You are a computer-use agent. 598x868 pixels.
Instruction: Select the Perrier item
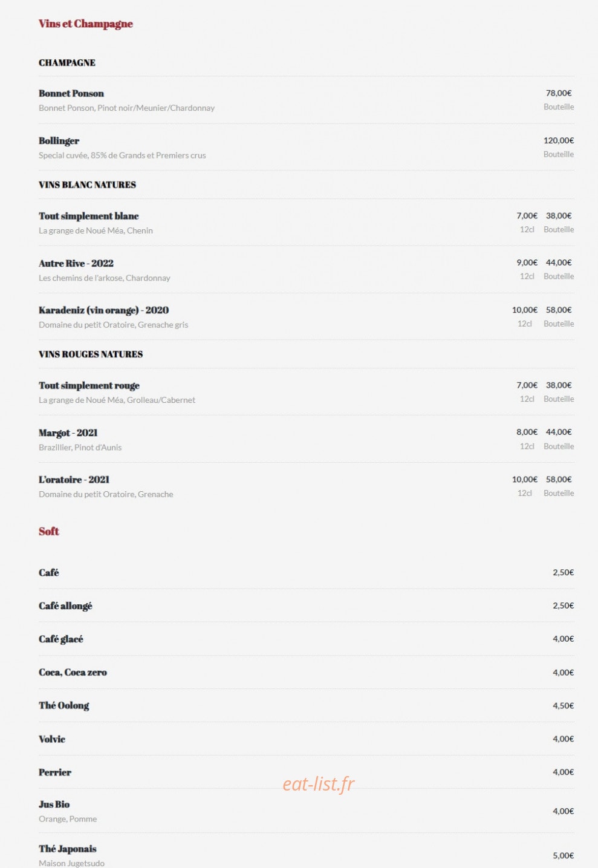click(55, 772)
